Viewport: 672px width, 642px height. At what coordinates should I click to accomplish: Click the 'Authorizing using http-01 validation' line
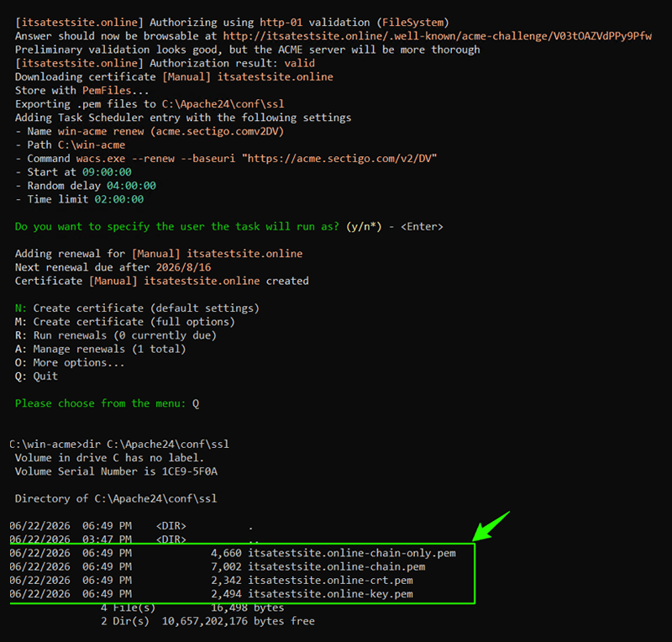click(232, 23)
